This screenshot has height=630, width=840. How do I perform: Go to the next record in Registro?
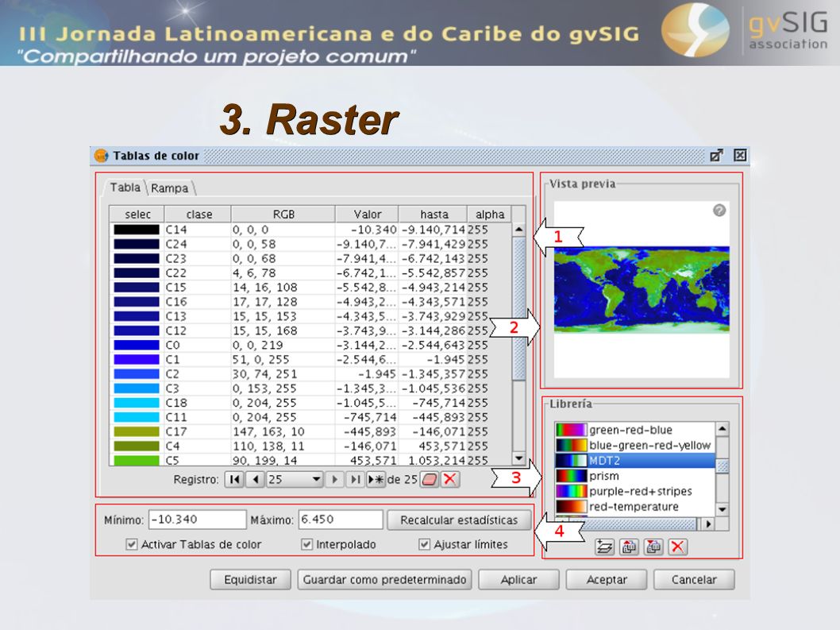[335, 479]
